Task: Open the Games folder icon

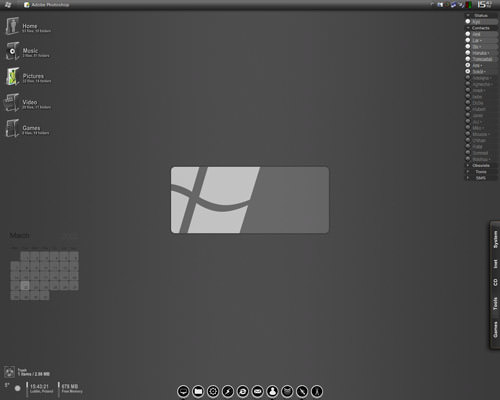Action: pyautogui.click(x=12, y=128)
